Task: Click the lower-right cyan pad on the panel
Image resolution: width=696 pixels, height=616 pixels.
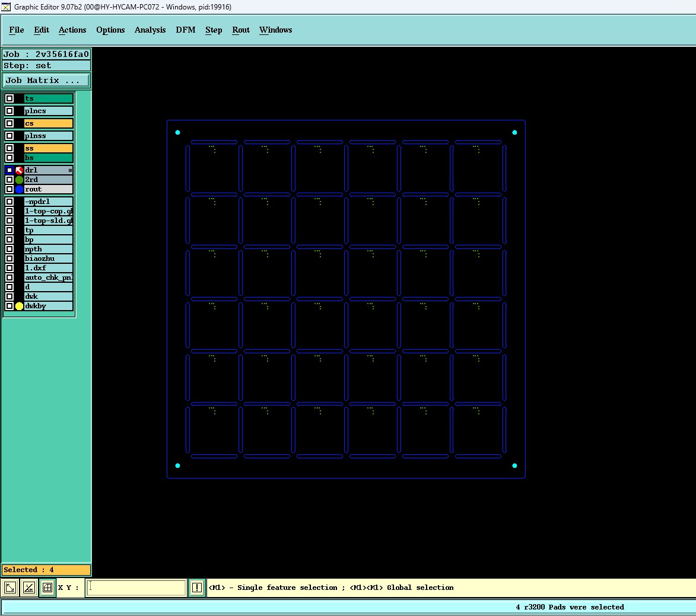Action: 514,465
